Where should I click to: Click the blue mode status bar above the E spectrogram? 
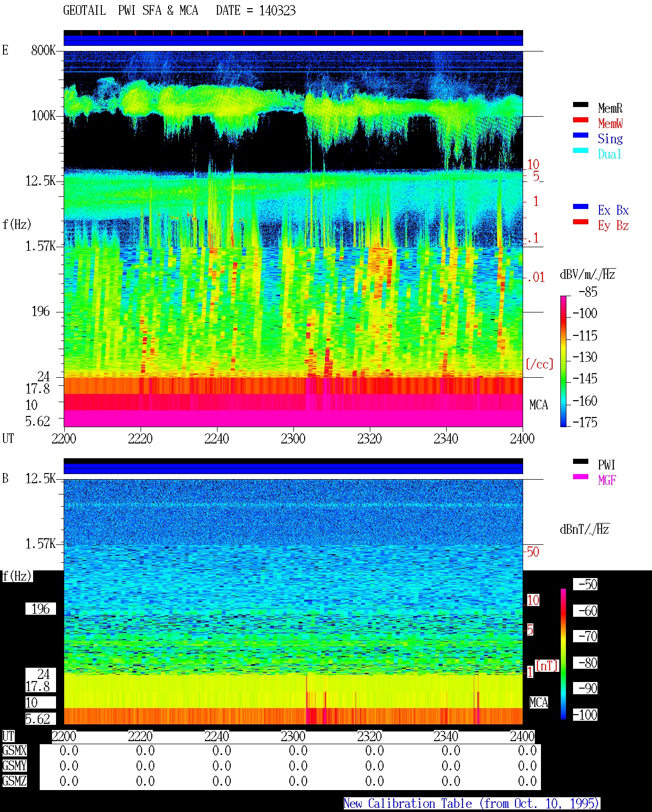pyautogui.click(x=293, y=40)
